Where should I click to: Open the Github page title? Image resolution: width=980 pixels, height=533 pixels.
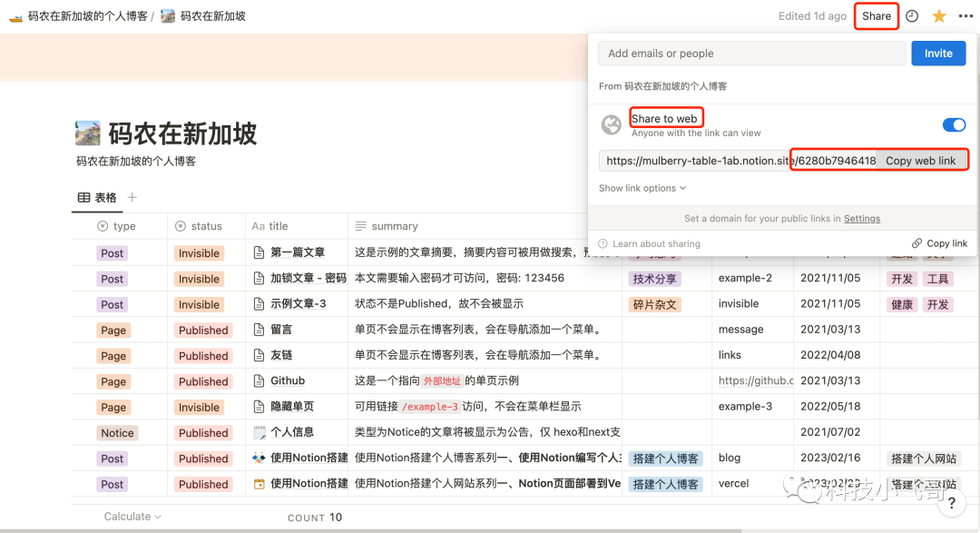[x=288, y=381]
